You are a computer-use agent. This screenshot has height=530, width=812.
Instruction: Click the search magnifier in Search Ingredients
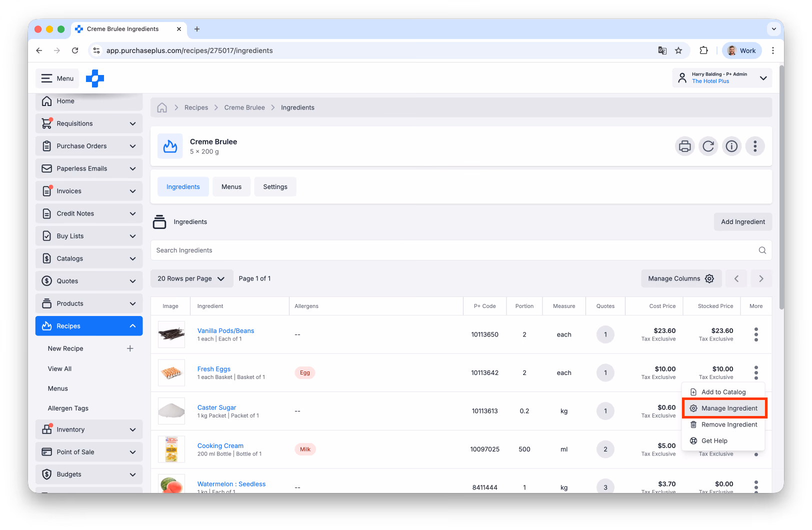[762, 250]
